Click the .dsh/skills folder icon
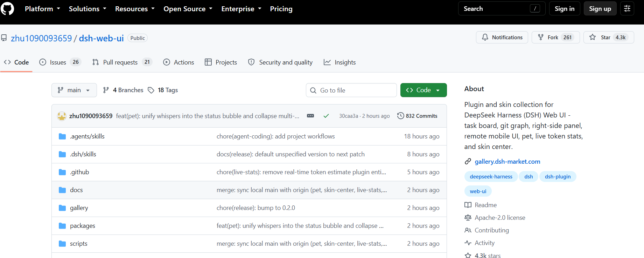This screenshot has width=644, height=258. tap(62, 154)
